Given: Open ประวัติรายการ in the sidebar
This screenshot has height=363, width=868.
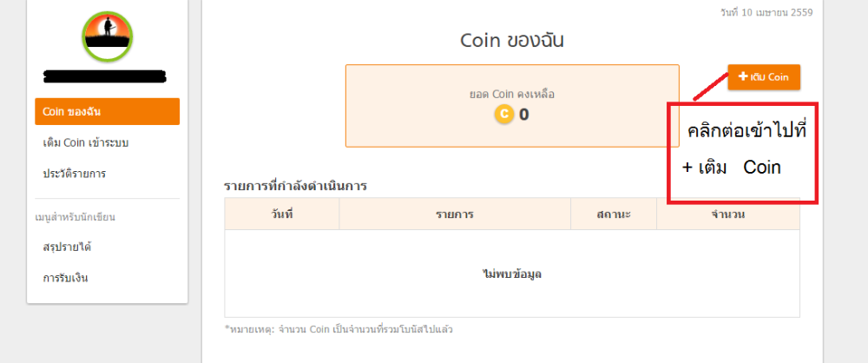Looking at the screenshot, I should tap(75, 174).
